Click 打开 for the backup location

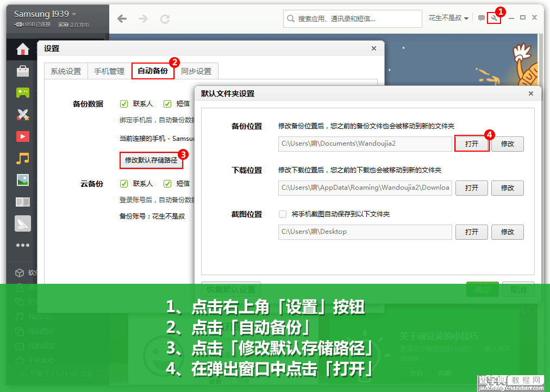click(x=471, y=144)
